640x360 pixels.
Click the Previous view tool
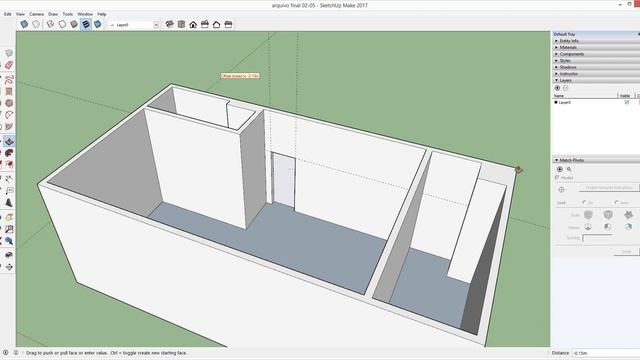click(x=9, y=241)
